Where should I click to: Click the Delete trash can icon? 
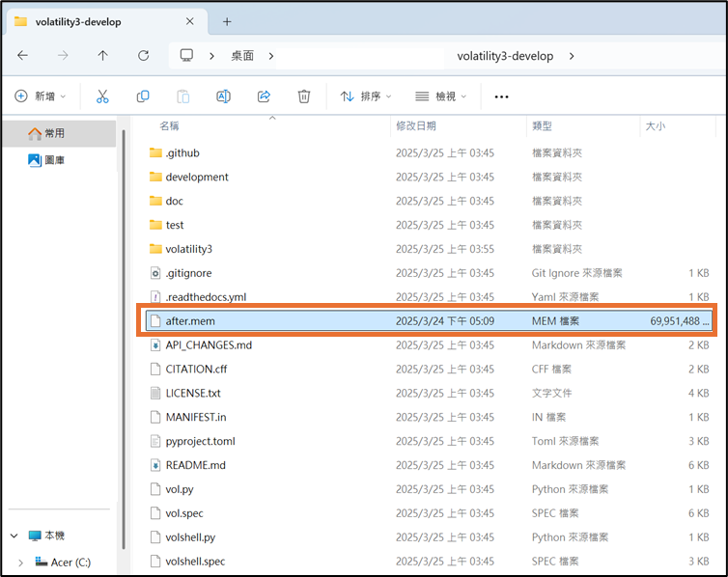pos(303,96)
